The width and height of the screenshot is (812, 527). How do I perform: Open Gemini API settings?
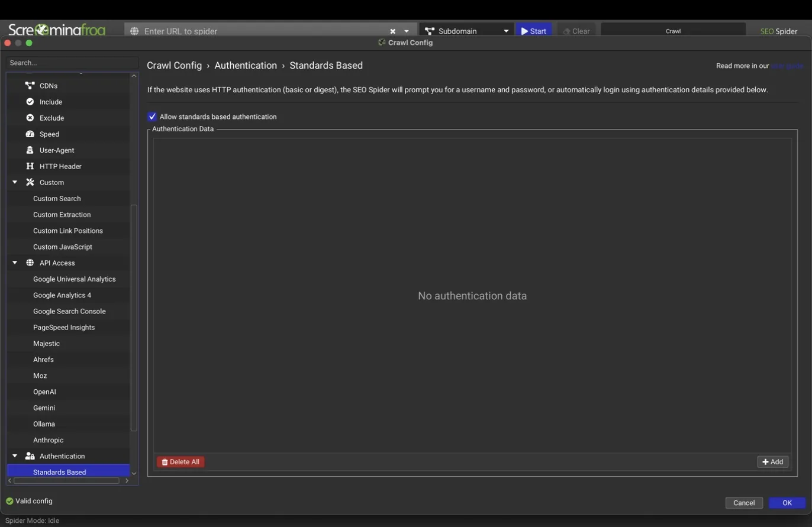point(44,408)
